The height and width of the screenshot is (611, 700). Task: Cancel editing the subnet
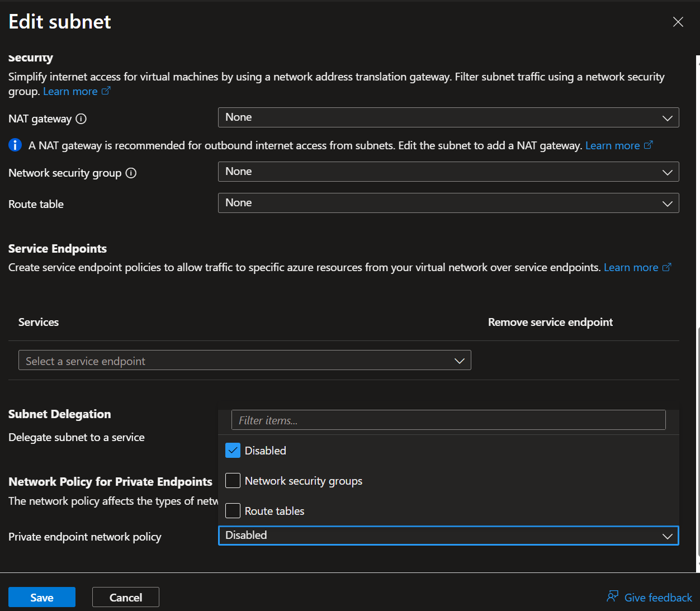tap(126, 597)
